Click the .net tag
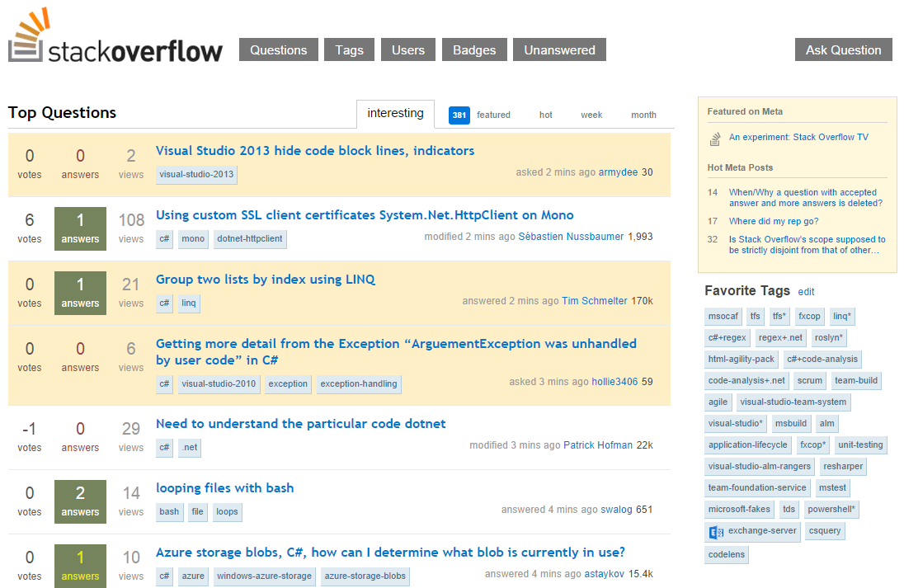This screenshot has height=588, width=904. click(189, 448)
